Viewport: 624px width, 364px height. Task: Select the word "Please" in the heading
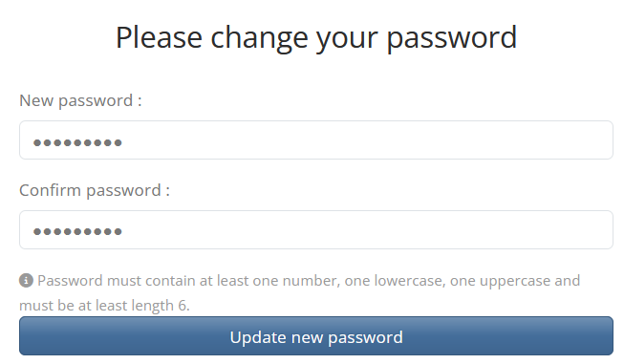[159, 38]
